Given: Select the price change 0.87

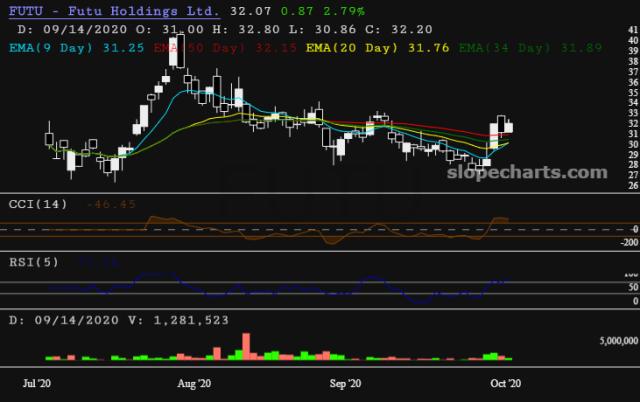Looking at the screenshot, I should [297, 11].
